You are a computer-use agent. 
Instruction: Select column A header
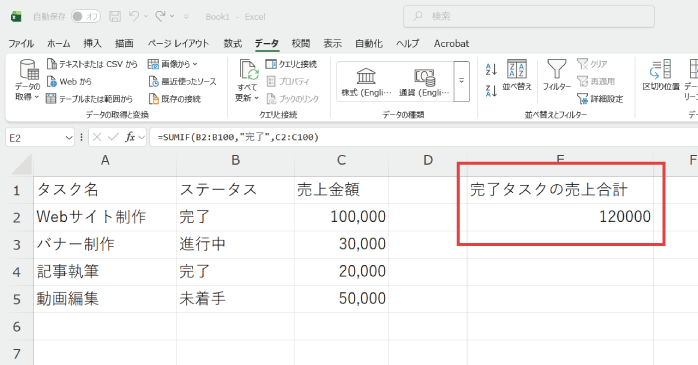coord(105,160)
